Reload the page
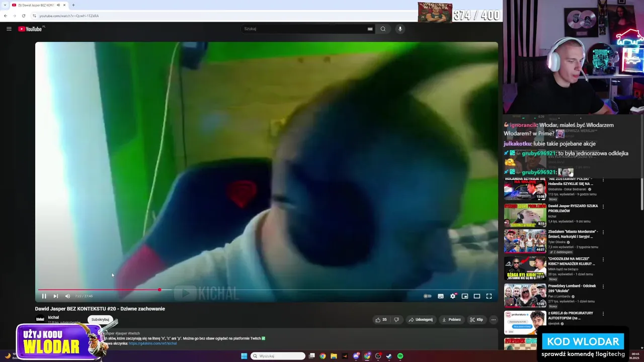 click(23, 16)
